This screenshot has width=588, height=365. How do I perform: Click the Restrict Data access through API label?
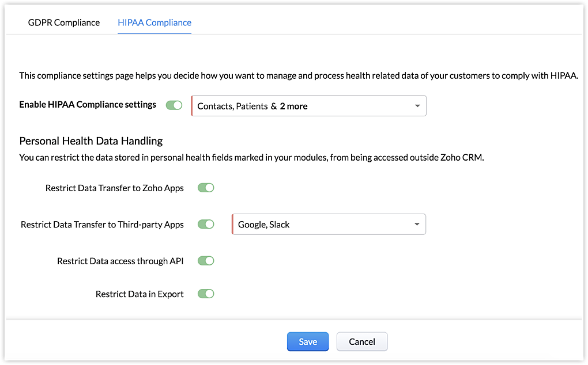point(120,261)
